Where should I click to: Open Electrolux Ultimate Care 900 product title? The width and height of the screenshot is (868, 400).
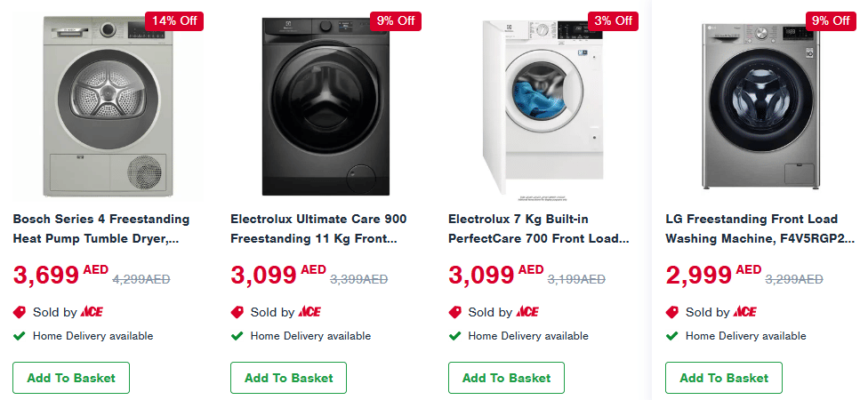[318, 228]
